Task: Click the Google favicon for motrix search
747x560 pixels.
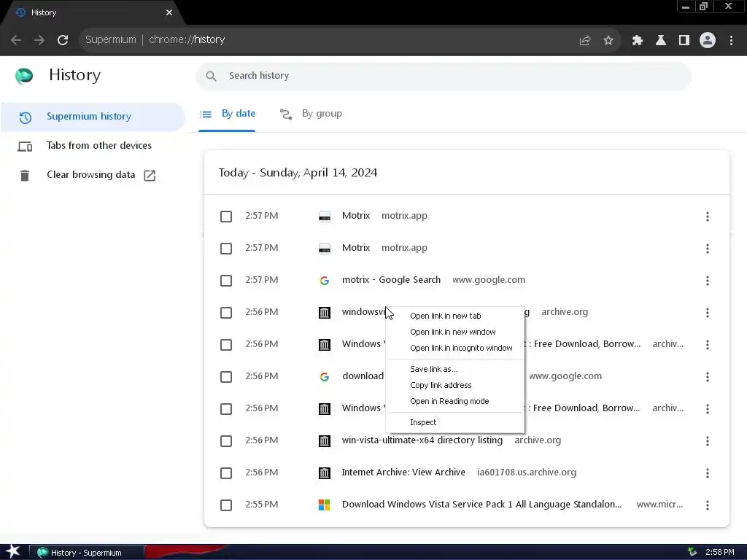Action: (325, 281)
